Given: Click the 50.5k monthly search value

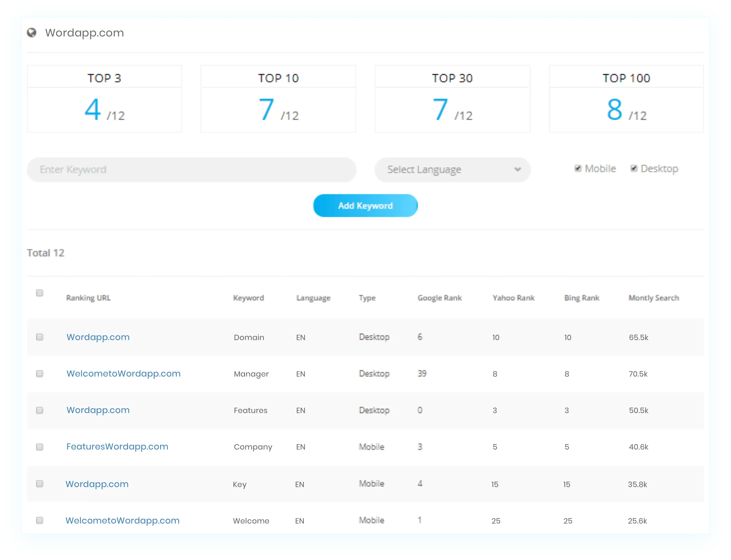Looking at the screenshot, I should tap(638, 410).
